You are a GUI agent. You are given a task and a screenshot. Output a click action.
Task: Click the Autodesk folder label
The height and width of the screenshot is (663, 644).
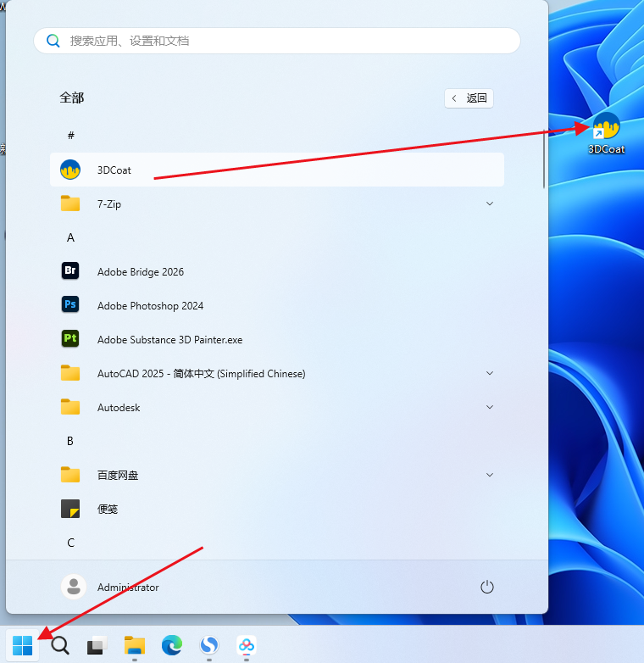(119, 408)
